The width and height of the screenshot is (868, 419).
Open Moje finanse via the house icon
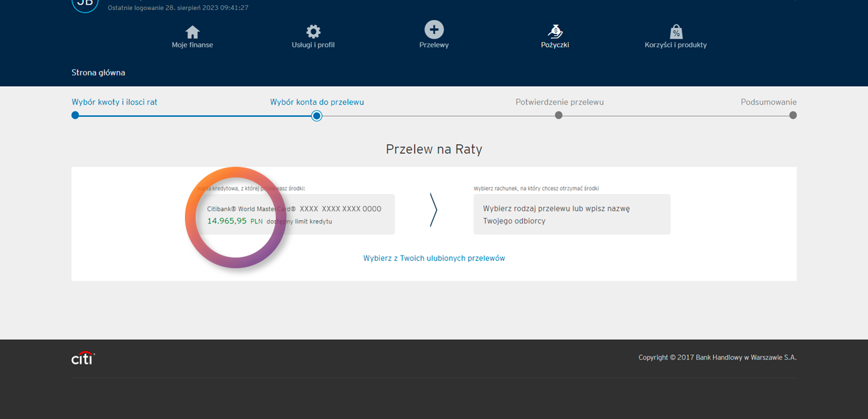192,31
